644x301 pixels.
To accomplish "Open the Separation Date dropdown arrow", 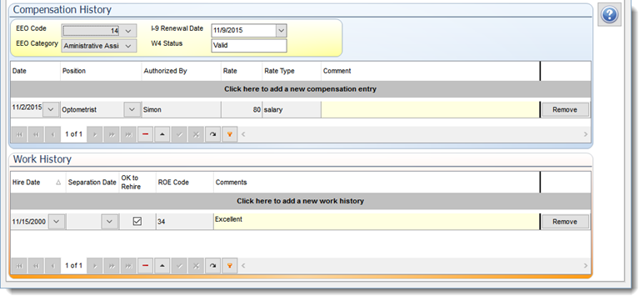I will click(x=109, y=221).
